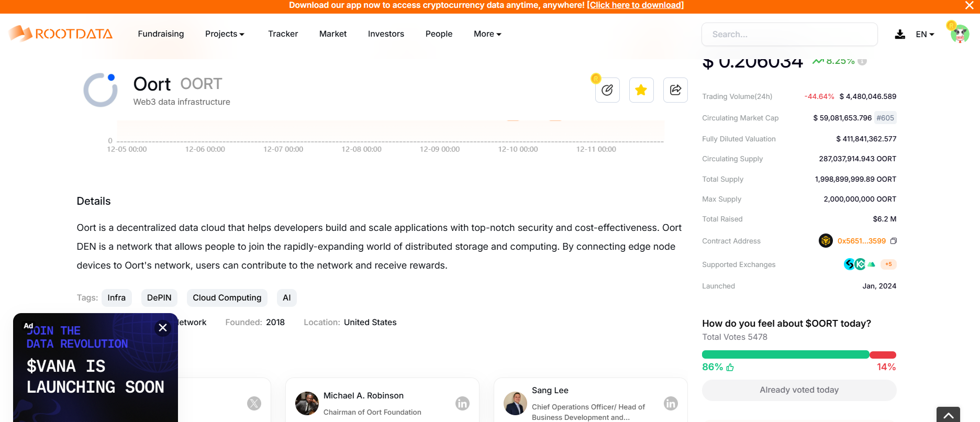This screenshot has height=422, width=980.
Task: Open Michael A. Robinson's profile photo
Action: [307, 403]
